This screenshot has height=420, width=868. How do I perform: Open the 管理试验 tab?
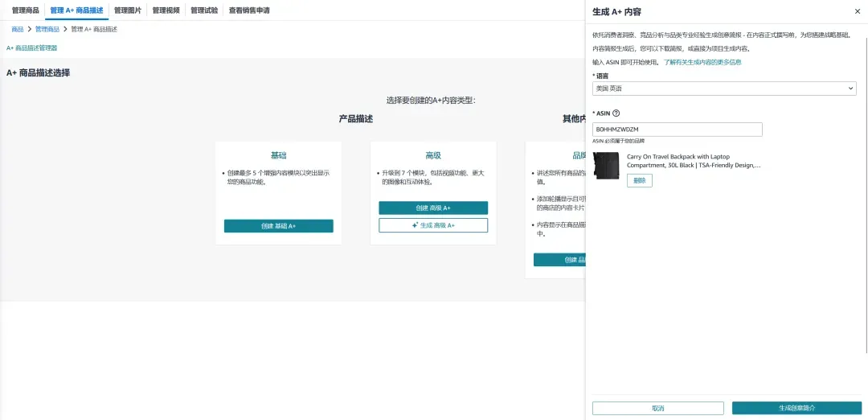click(204, 10)
